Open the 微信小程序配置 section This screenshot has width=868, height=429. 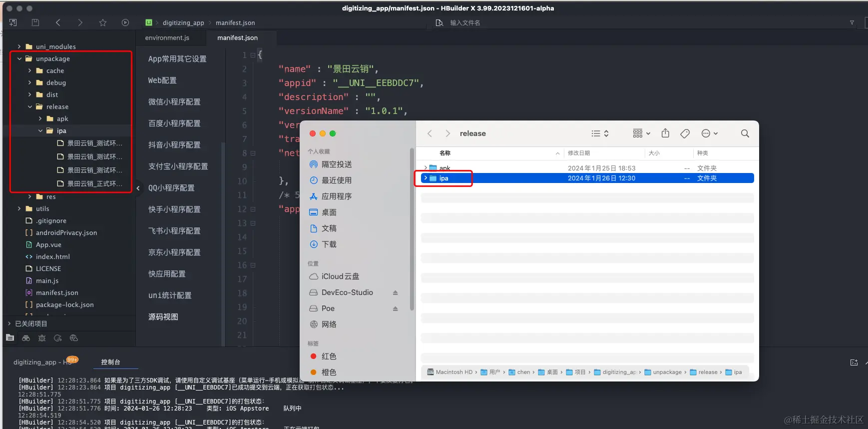pyautogui.click(x=174, y=102)
